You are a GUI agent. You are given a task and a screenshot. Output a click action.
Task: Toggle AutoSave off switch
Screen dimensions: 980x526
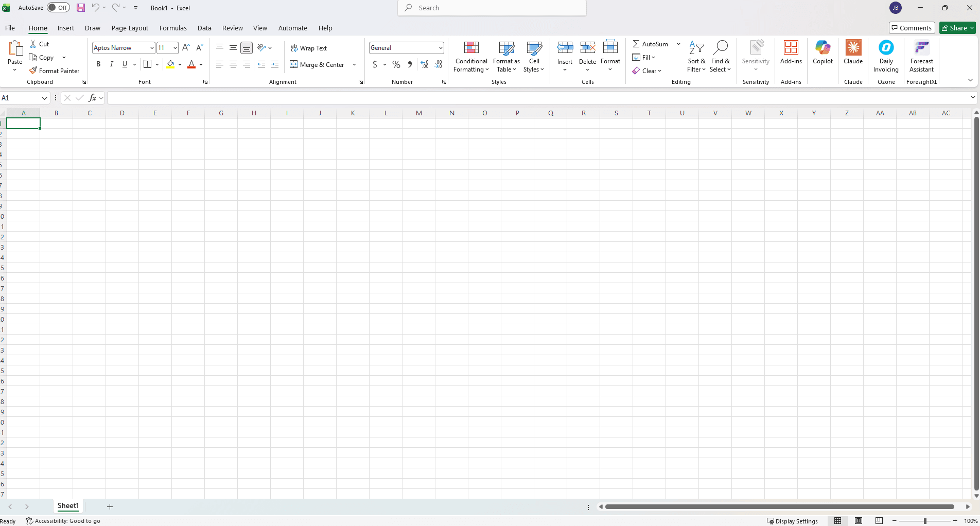click(58, 7)
